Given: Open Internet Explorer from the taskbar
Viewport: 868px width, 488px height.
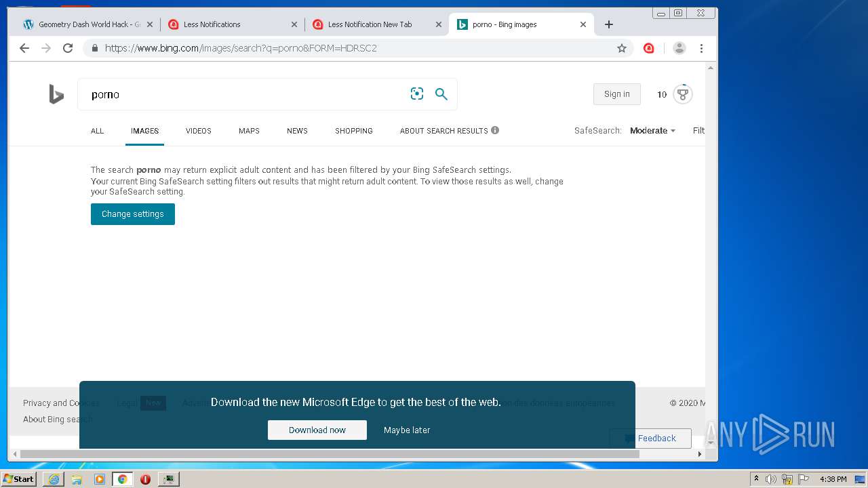Looking at the screenshot, I should [x=54, y=479].
